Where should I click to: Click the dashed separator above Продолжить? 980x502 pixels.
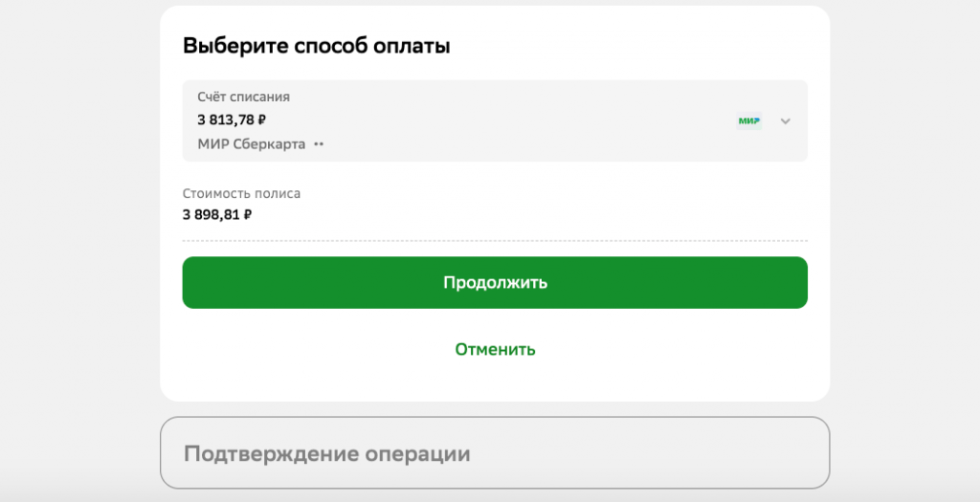tap(494, 241)
